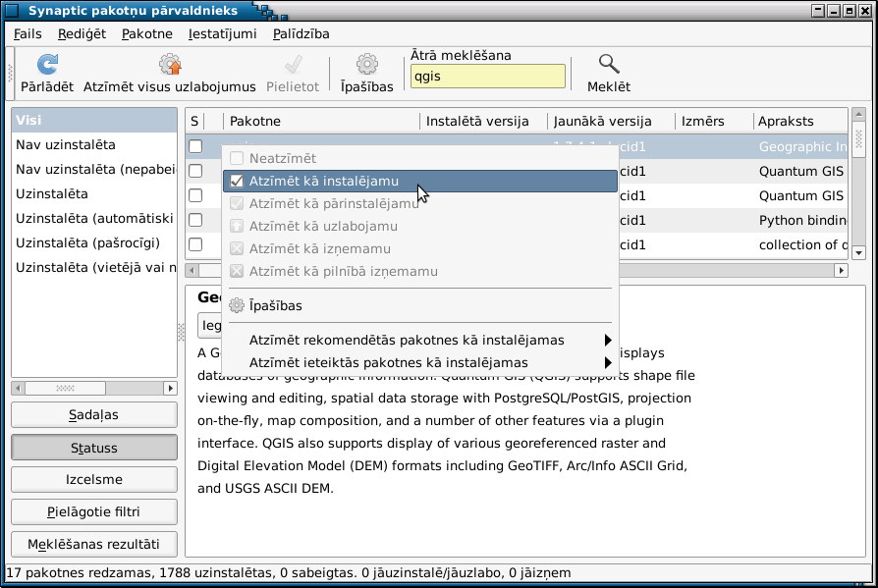The width and height of the screenshot is (878, 588).
Task: Click package list scrollbar down arrow
Action: click(858, 253)
